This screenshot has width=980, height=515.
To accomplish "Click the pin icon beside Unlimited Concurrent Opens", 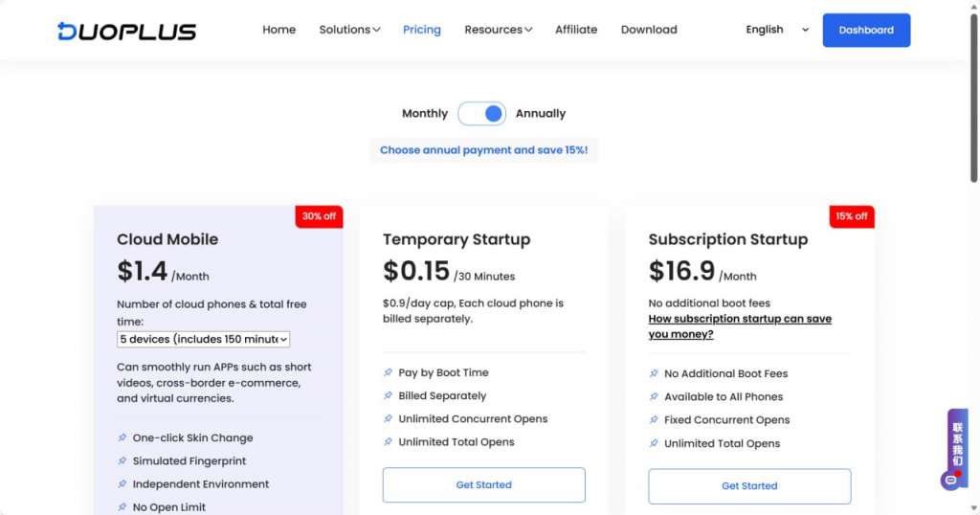I will 388,419.
